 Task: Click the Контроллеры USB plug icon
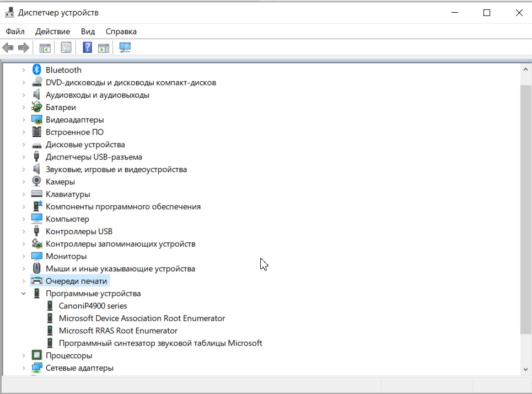click(36, 231)
